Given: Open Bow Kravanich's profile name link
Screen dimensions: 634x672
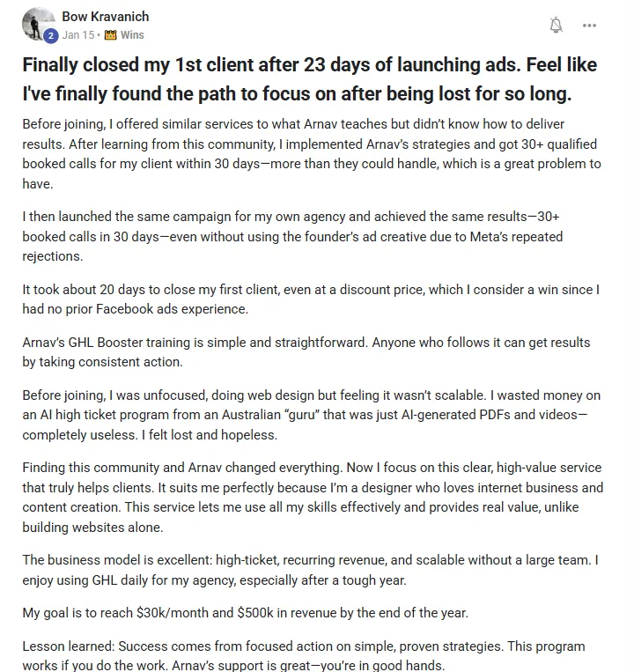Looking at the screenshot, I should (x=106, y=16).
